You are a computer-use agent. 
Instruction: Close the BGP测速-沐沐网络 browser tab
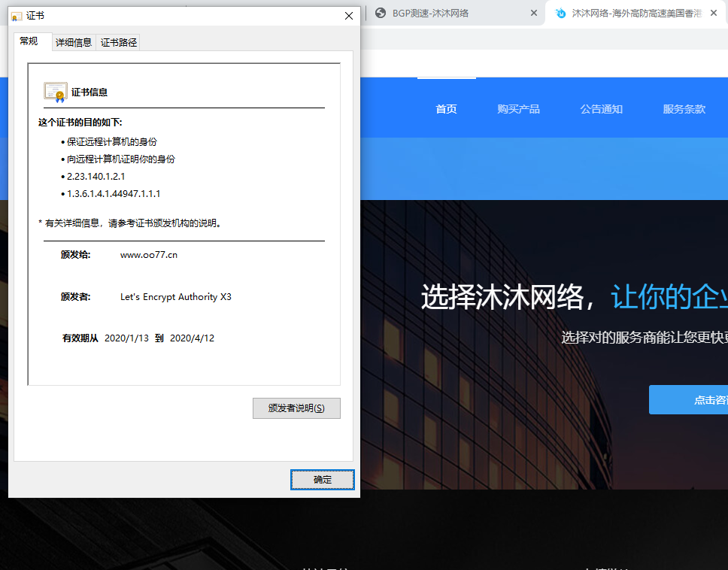tap(534, 13)
